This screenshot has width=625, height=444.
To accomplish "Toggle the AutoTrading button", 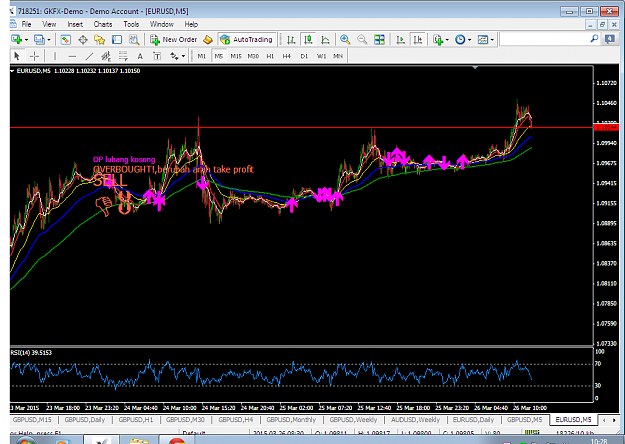I will pos(247,39).
